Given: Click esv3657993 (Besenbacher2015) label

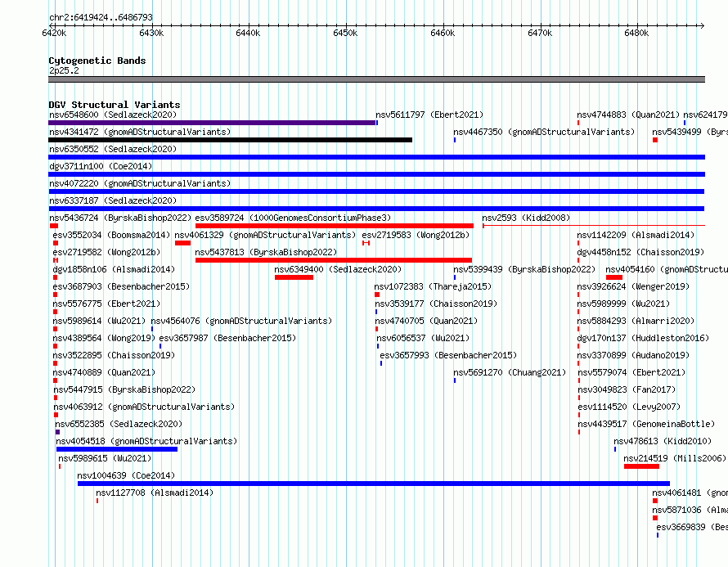Looking at the screenshot, I should coord(448,355).
